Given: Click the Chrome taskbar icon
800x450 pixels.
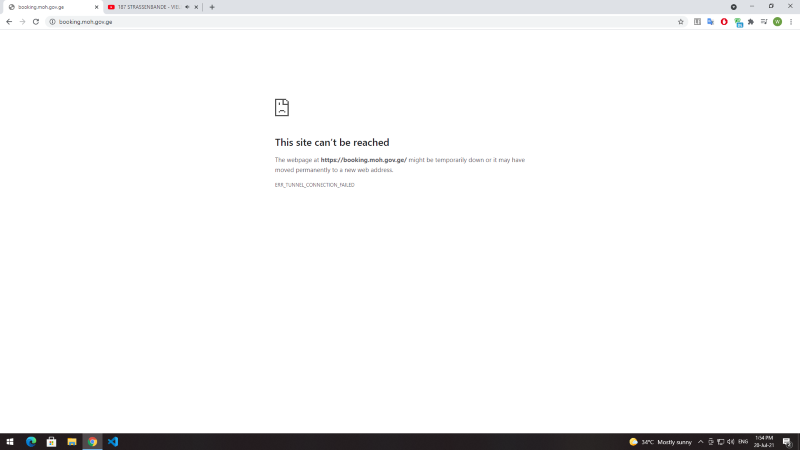Looking at the screenshot, I should tap(92, 442).
